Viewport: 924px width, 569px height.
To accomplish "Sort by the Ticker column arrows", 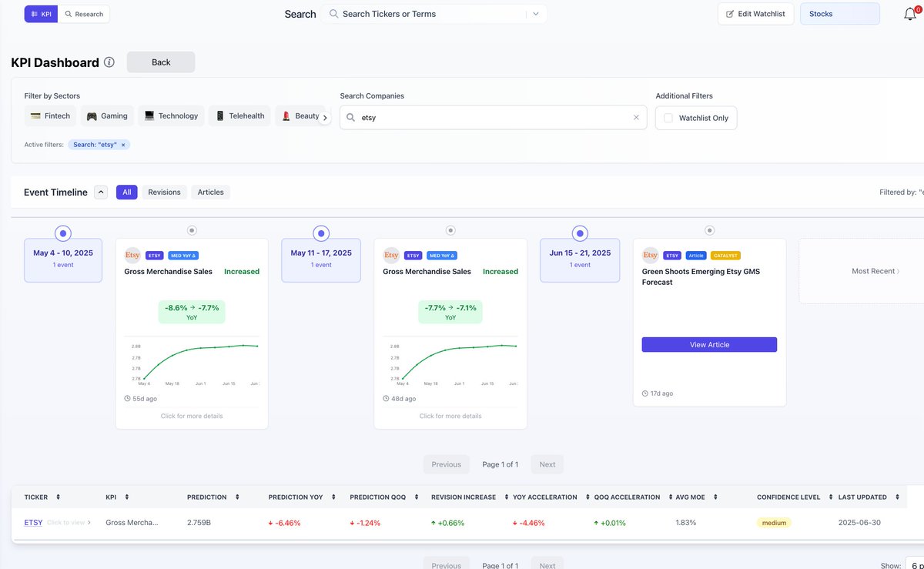I will [58, 497].
